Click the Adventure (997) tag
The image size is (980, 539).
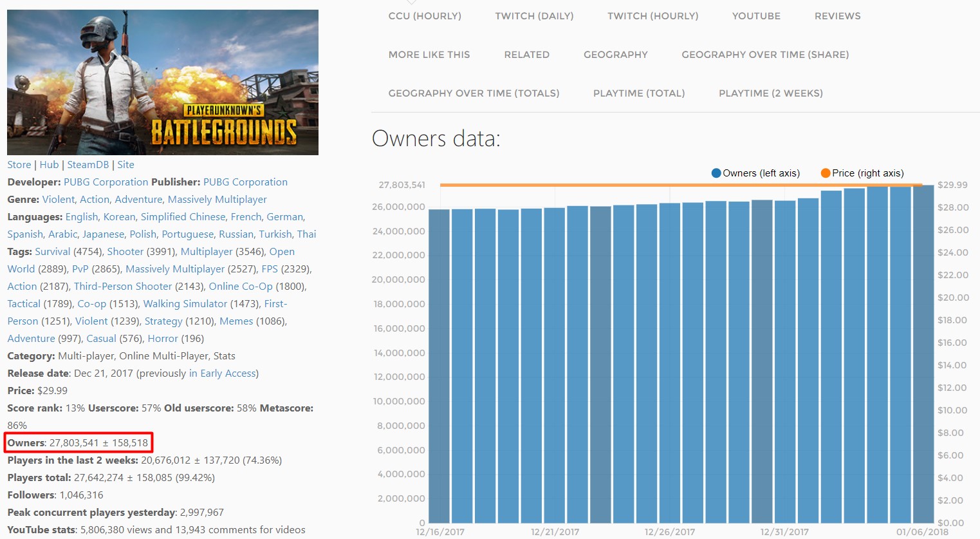[31, 339]
